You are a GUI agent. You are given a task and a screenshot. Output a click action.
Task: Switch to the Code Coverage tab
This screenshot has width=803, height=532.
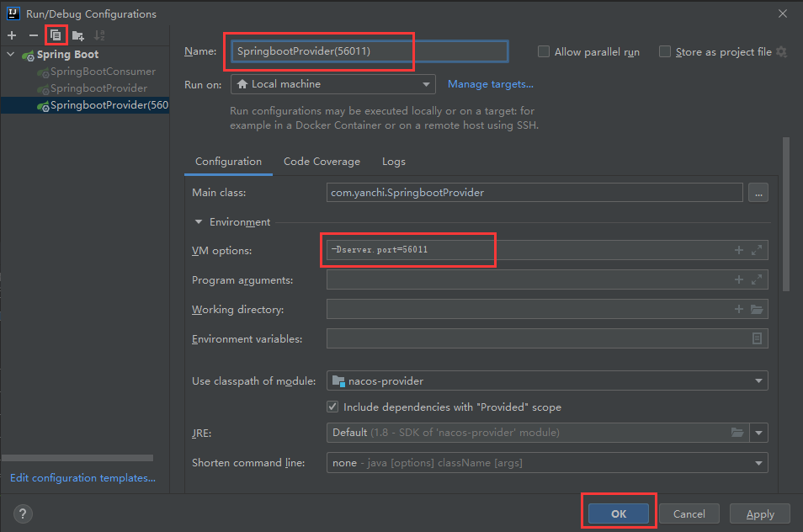pos(322,162)
